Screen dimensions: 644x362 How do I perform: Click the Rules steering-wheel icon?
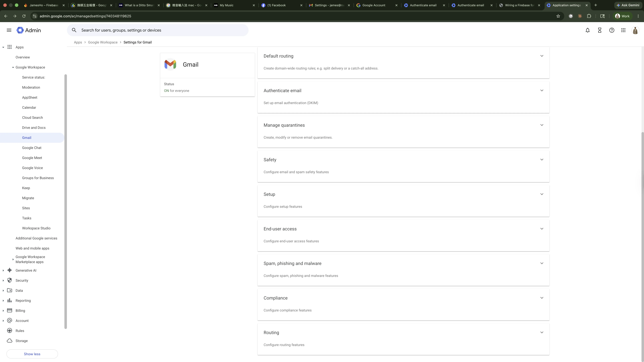[x=10, y=331]
